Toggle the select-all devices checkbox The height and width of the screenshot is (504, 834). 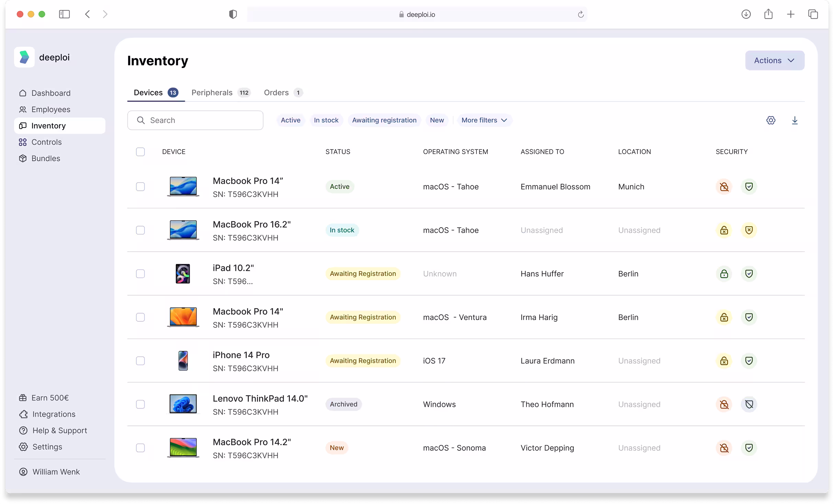[140, 152]
